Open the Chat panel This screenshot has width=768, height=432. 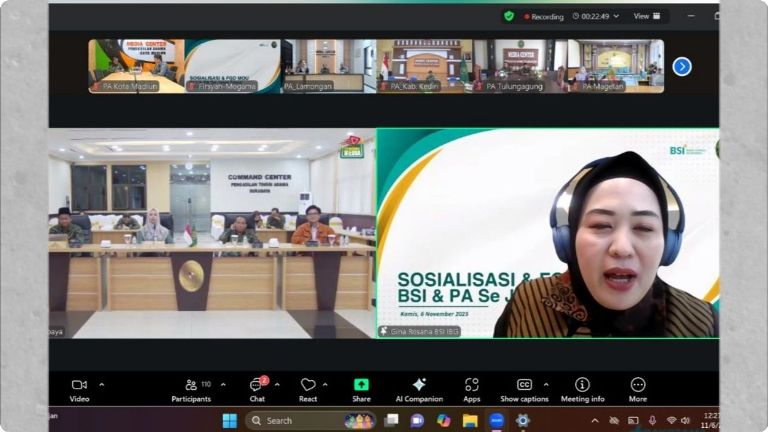click(257, 385)
